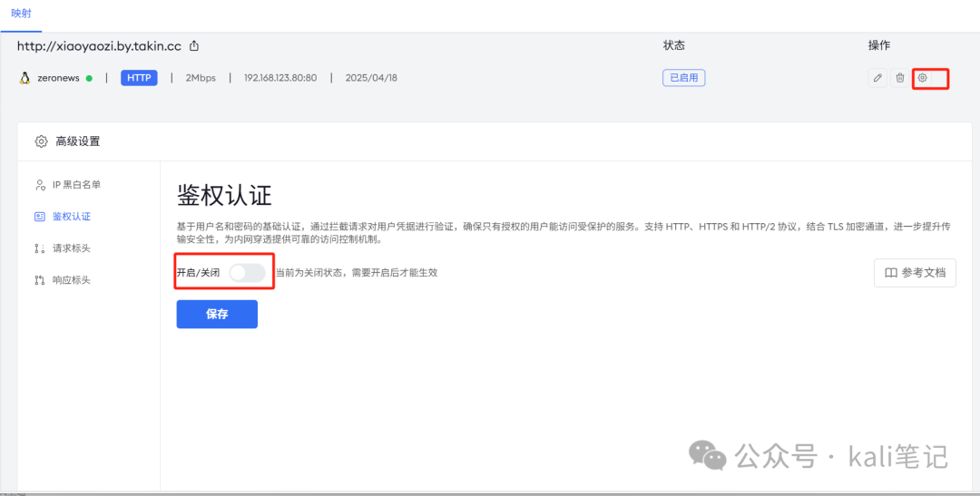This screenshot has width=980, height=496.
Task: Open the IP 黑白名单 section
Action: [x=75, y=185]
